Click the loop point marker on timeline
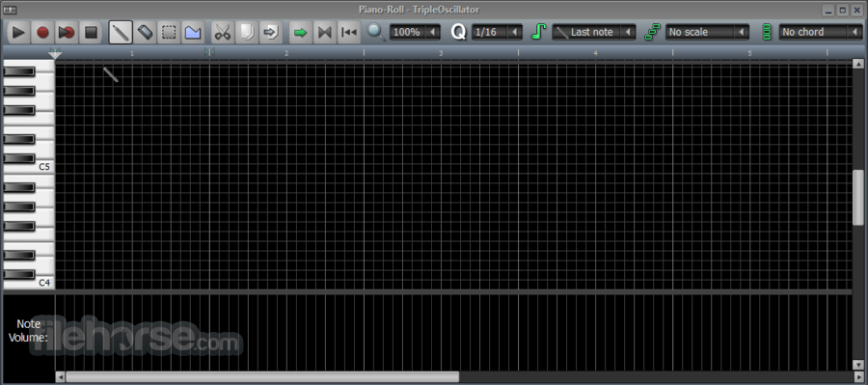Viewport: 868px width, 385px height. coord(209,52)
